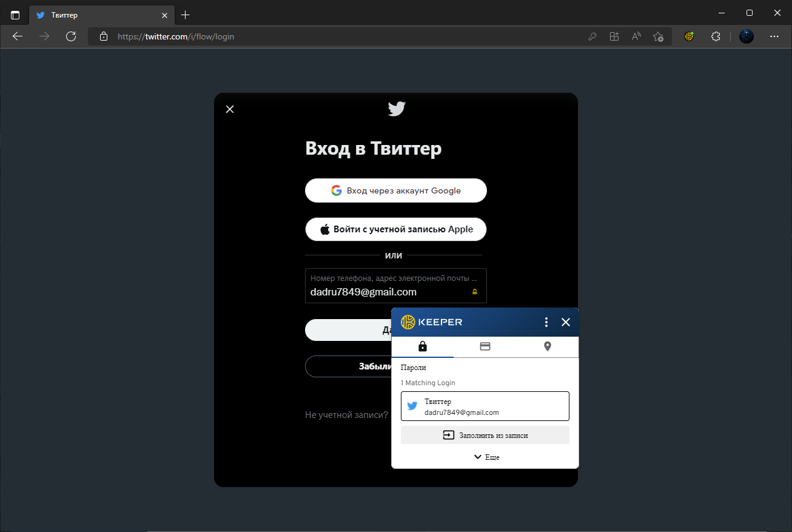This screenshot has width=792, height=532.
Task: Click the address bar URL
Action: point(176,36)
